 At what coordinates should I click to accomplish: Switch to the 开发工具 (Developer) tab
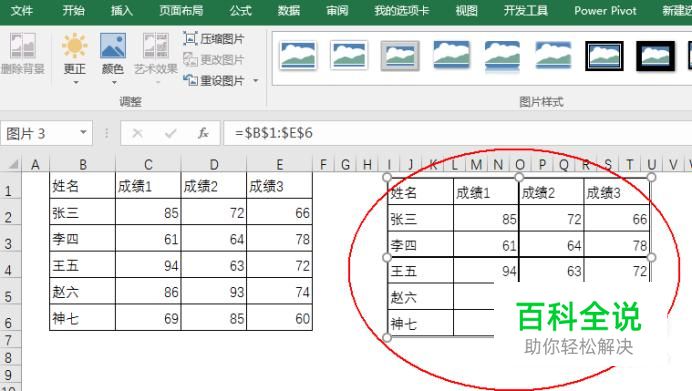click(x=526, y=11)
